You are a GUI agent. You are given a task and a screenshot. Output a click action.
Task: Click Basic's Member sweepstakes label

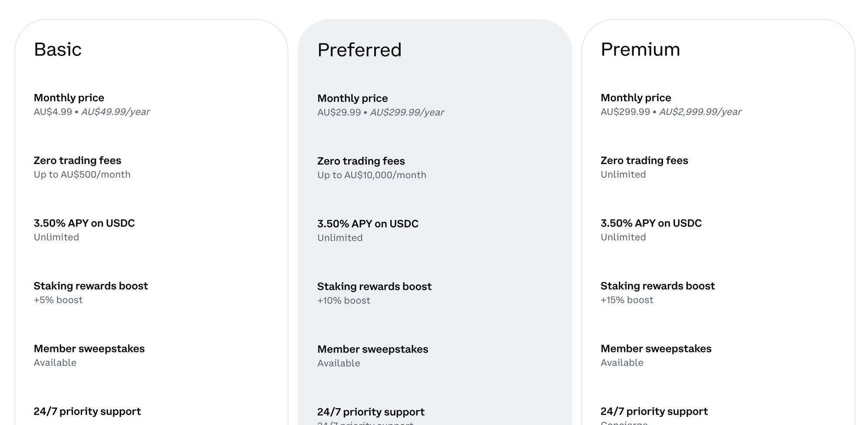tap(89, 349)
